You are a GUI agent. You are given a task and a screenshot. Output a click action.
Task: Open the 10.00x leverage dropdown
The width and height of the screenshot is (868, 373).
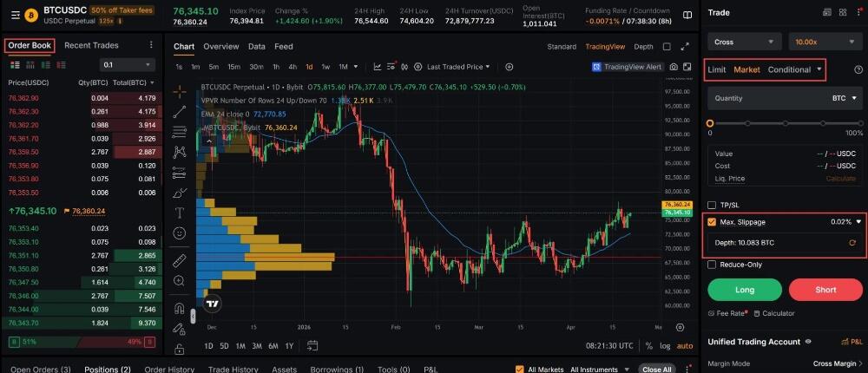click(825, 42)
